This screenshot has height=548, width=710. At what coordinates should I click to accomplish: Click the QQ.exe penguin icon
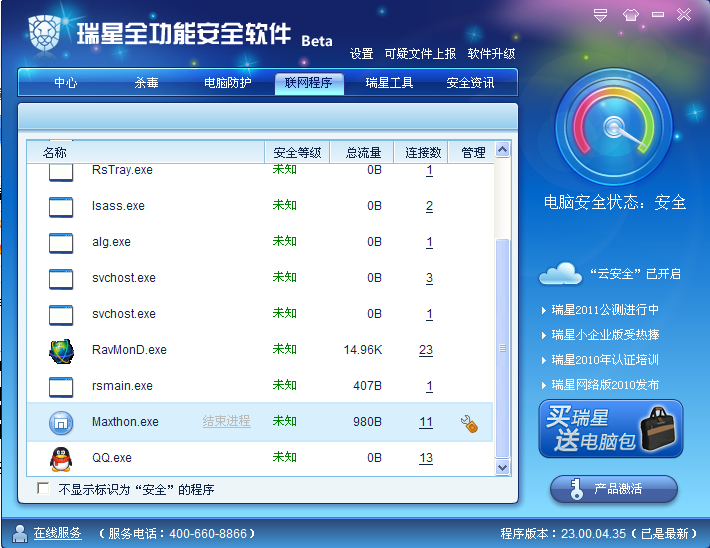(x=61, y=459)
